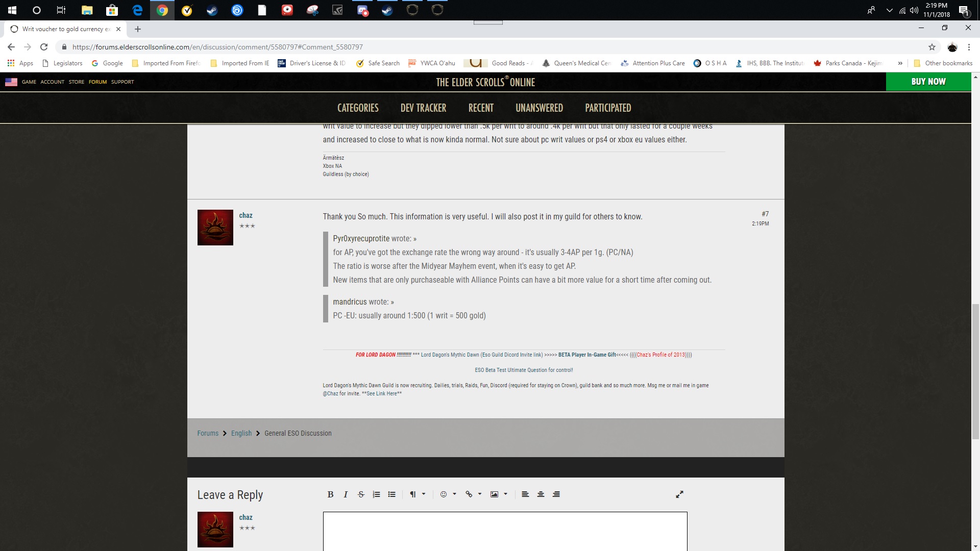Screen dimensions: 980x551
Task: Open the Dev Tracker tab
Action: click(x=423, y=108)
